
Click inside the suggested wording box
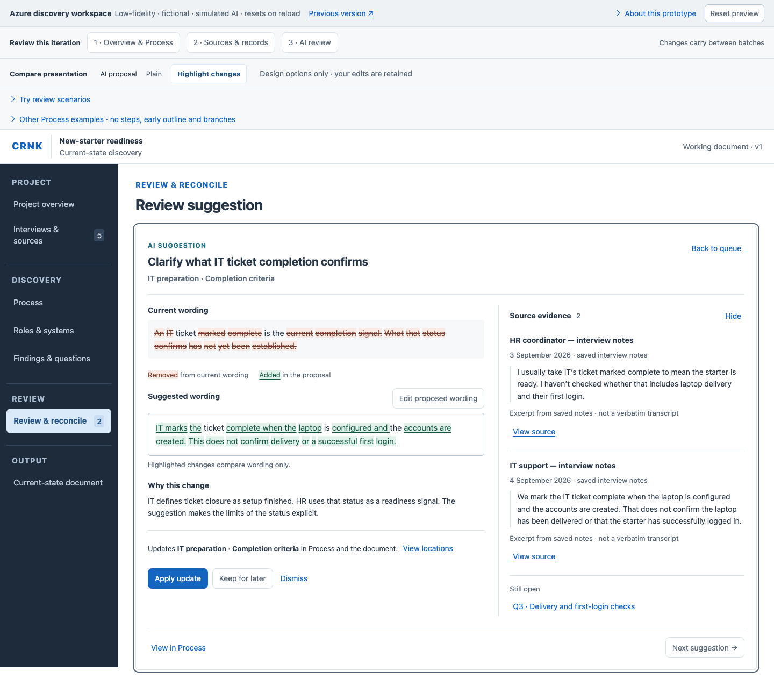(x=316, y=434)
